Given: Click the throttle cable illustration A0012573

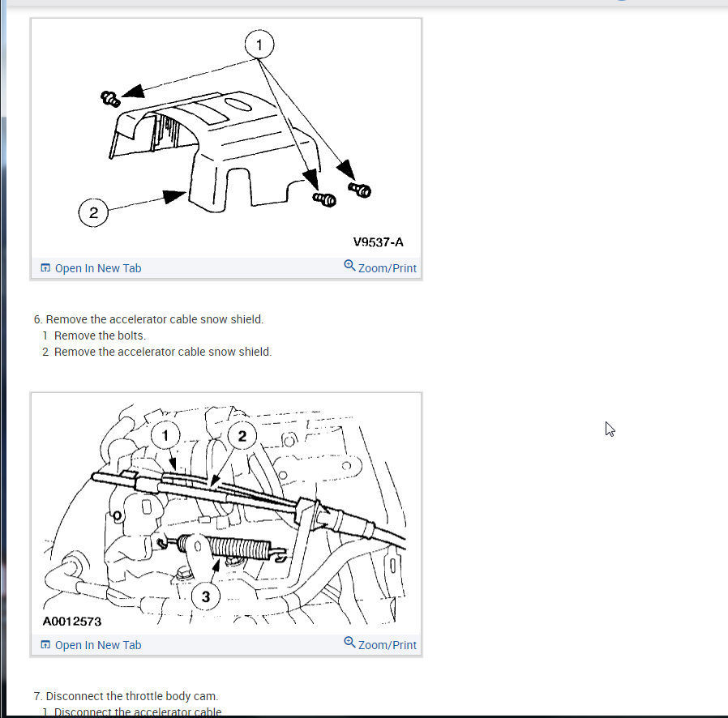Looking at the screenshot, I should pos(226,515).
